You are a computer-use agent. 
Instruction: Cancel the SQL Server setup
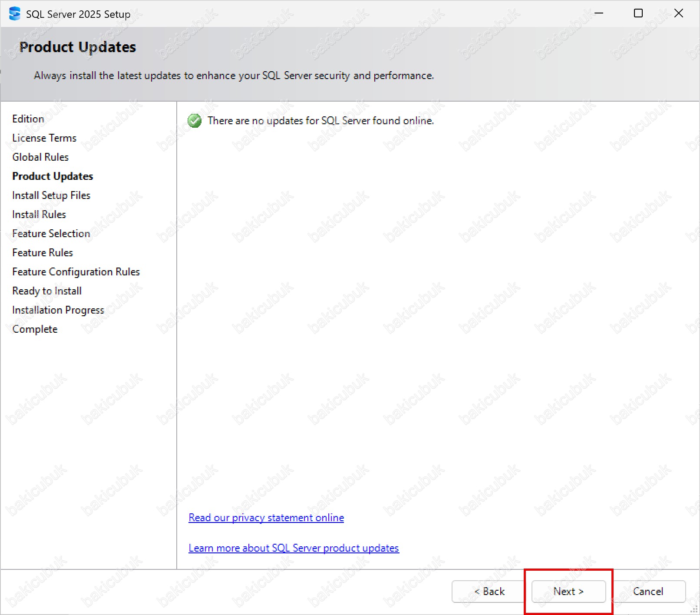tap(648, 592)
